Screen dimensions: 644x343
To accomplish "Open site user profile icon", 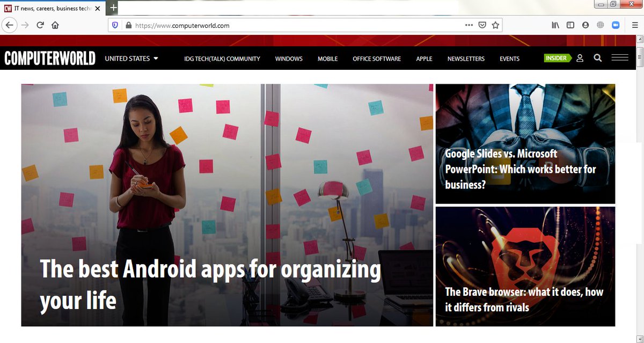I will 580,58.
